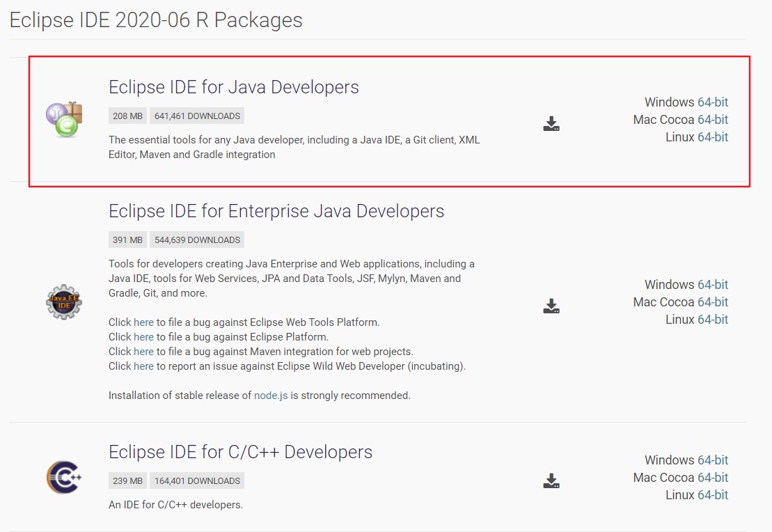Click 'here' link for Wild Web Developer issue
Viewport: 772px width, 532px height.
143,366
